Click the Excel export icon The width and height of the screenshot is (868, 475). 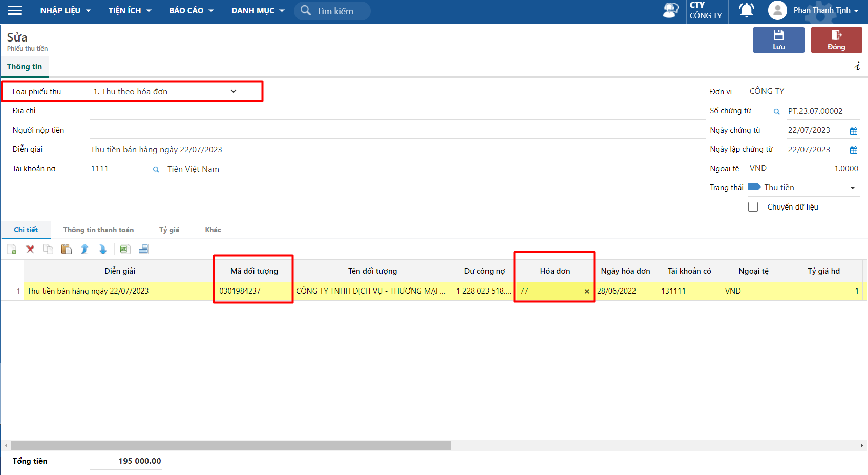tap(124, 249)
